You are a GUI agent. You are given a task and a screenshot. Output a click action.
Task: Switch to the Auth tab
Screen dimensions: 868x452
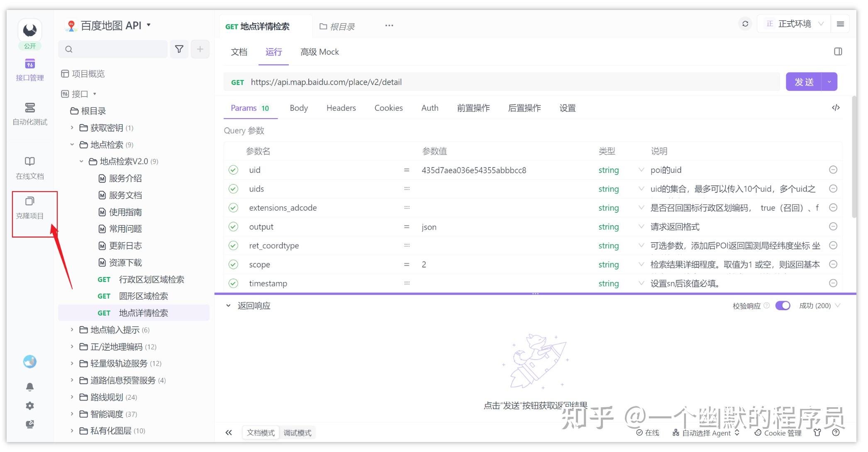(430, 108)
